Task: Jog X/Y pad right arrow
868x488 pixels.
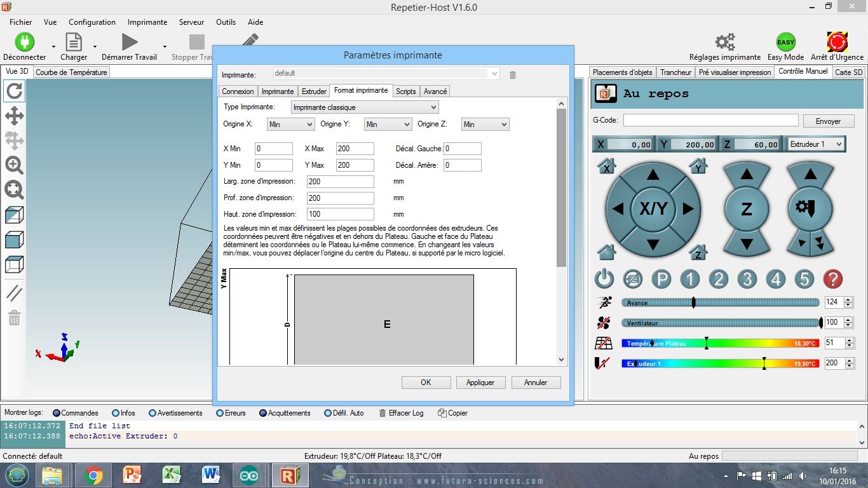Action: tap(688, 208)
